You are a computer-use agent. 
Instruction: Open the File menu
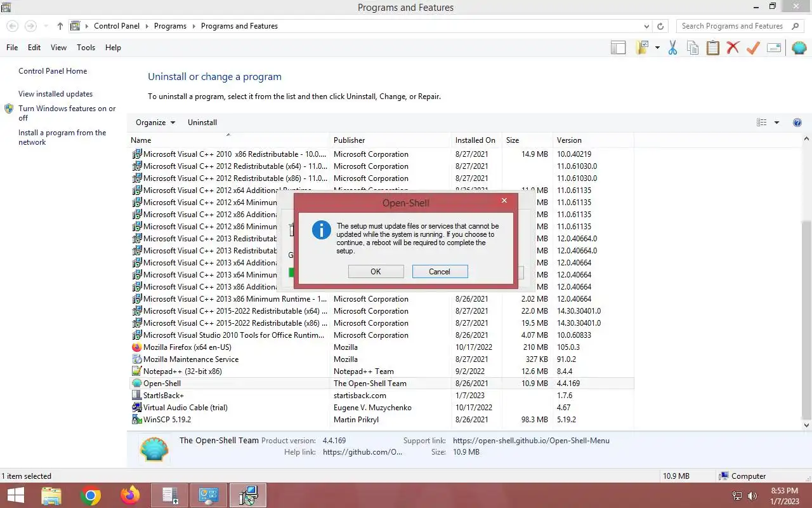(x=12, y=48)
